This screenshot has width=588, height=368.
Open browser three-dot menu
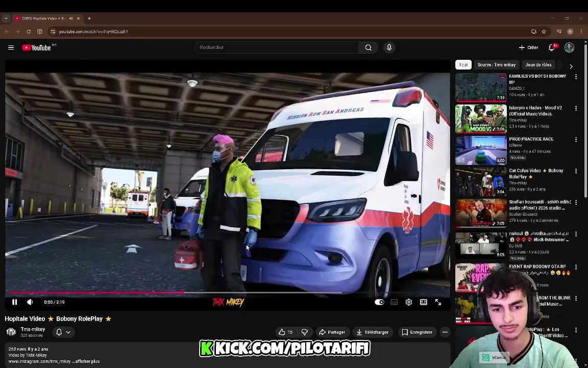[x=581, y=32]
